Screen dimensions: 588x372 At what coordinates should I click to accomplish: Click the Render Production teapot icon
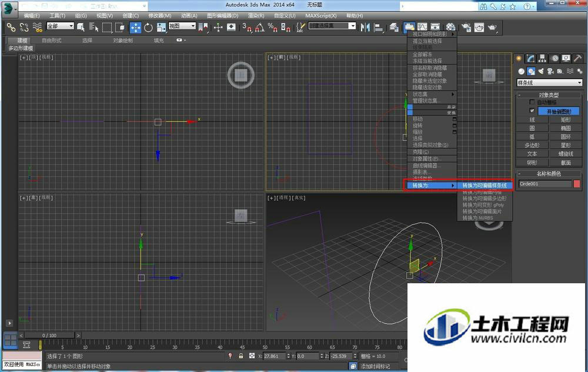(x=492, y=28)
